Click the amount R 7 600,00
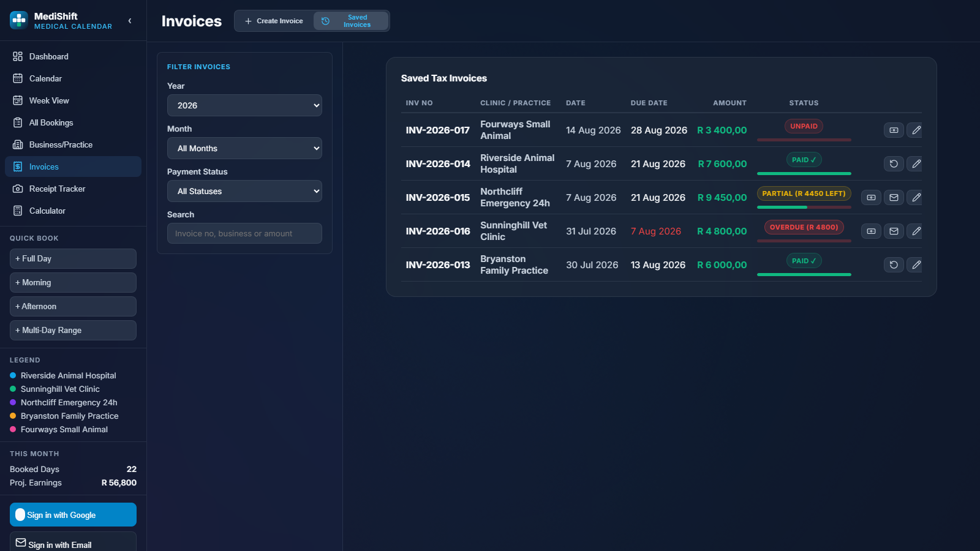980x551 pixels. (722, 163)
